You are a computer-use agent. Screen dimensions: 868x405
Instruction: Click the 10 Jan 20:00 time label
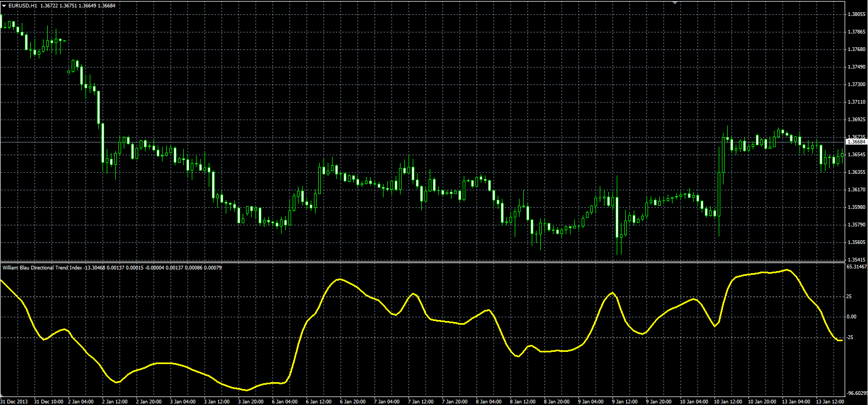[x=762, y=402]
